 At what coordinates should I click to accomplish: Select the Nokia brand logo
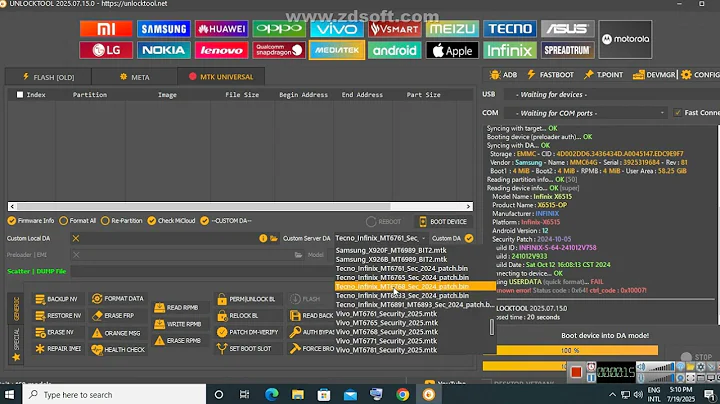(x=163, y=50)
